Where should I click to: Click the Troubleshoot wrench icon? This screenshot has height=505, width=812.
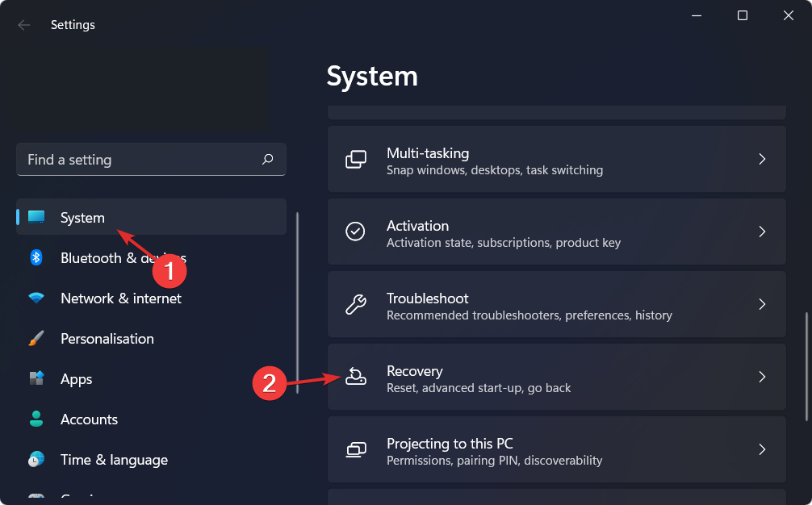[x=355, y=304]
